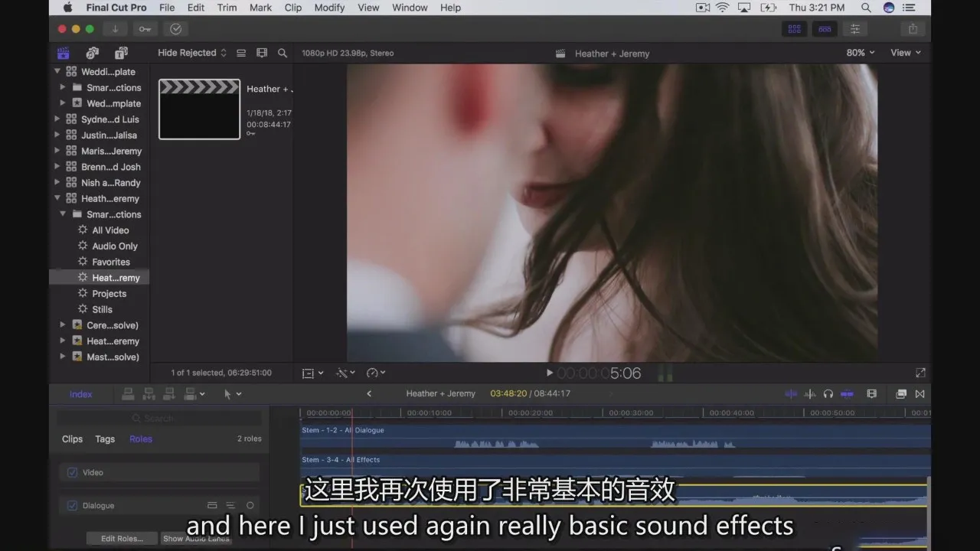
Task: Switch to the Clips tab
Action: 72,439
